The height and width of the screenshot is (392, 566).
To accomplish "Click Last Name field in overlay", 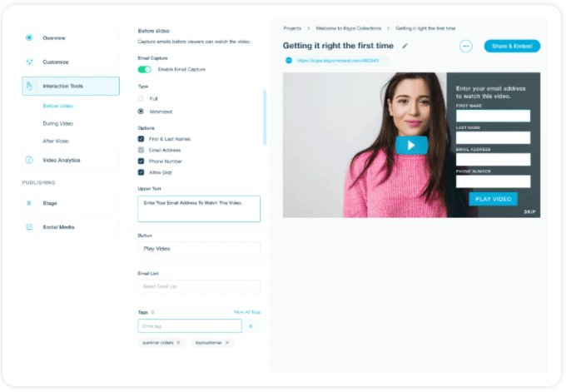I will [493, 137].
